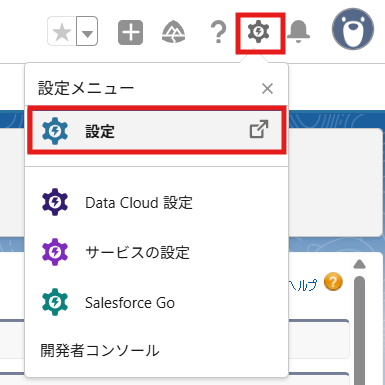Screen dimensions: 385x385
Task: Click the Favorites star icon
Action: (62, 31)
